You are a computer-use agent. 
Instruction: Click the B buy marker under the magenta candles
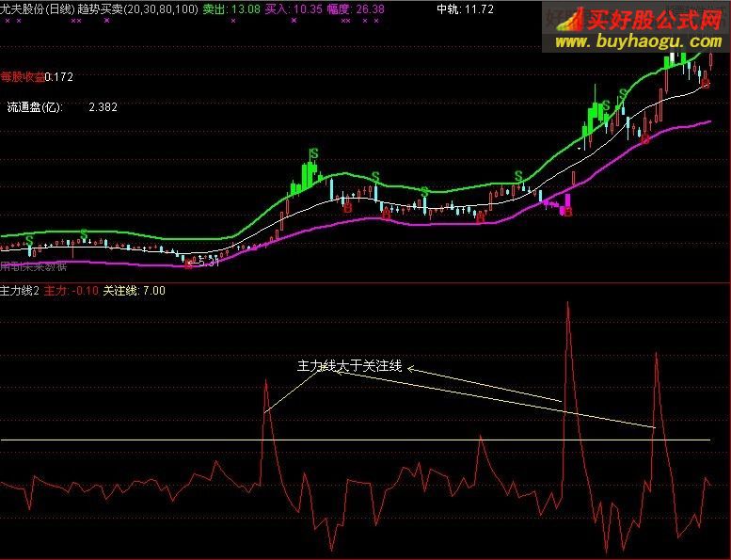pyautogui.click(x=567, y=212)
